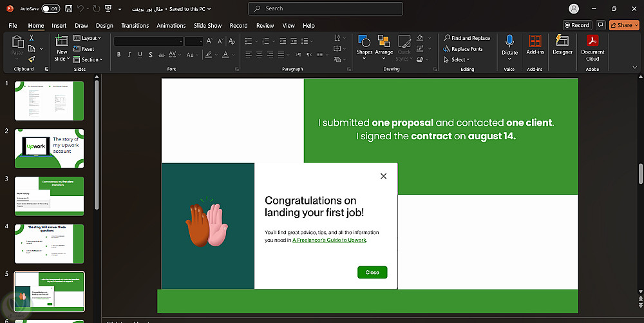Select slide 4 thumbnail in panel

[50, 244]
